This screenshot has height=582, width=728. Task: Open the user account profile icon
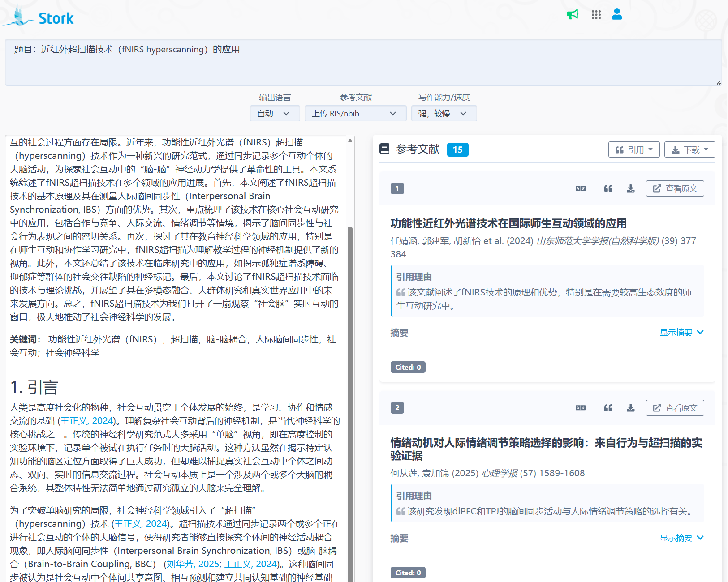[617, 14]
